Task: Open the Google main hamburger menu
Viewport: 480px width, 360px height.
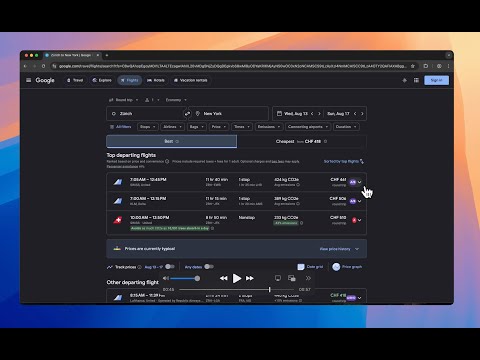Action: (29, 80)
